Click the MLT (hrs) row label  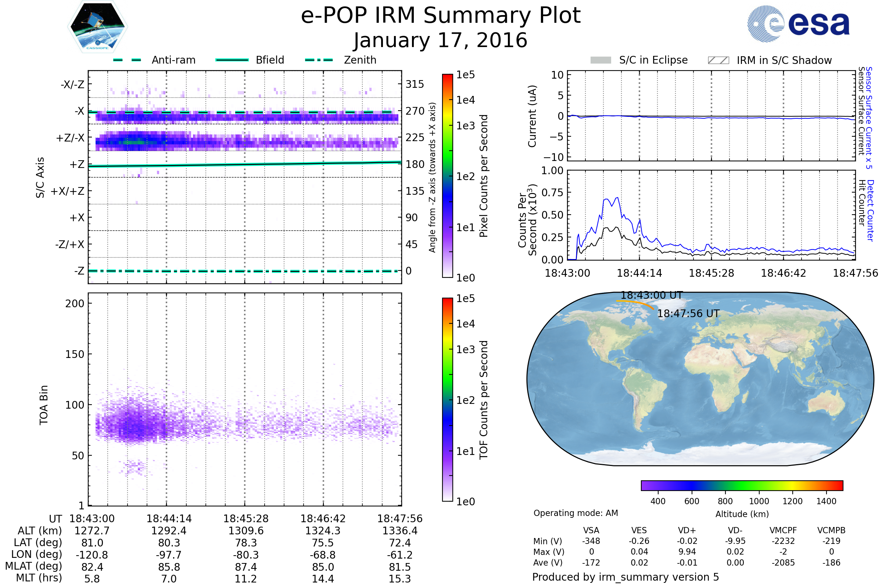39,578
